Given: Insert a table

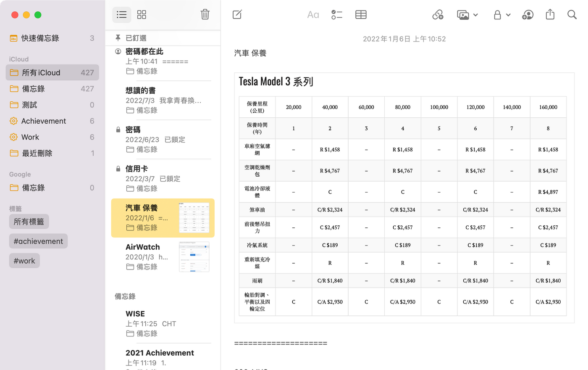Looking at the screenshot, I should pos(361,15).
